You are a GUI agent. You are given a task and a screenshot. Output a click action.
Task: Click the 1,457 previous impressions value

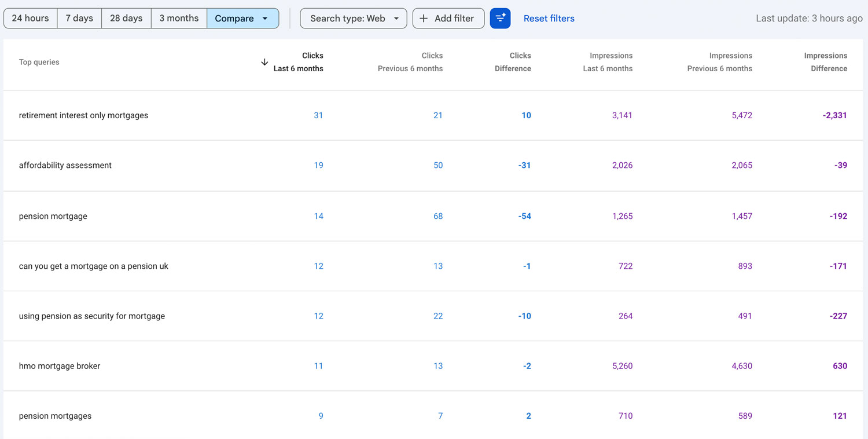click(742, 216)
